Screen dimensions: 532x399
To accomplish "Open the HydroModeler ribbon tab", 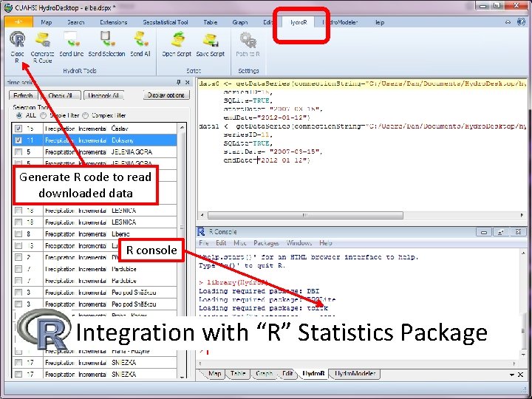I will click(341, 22).
